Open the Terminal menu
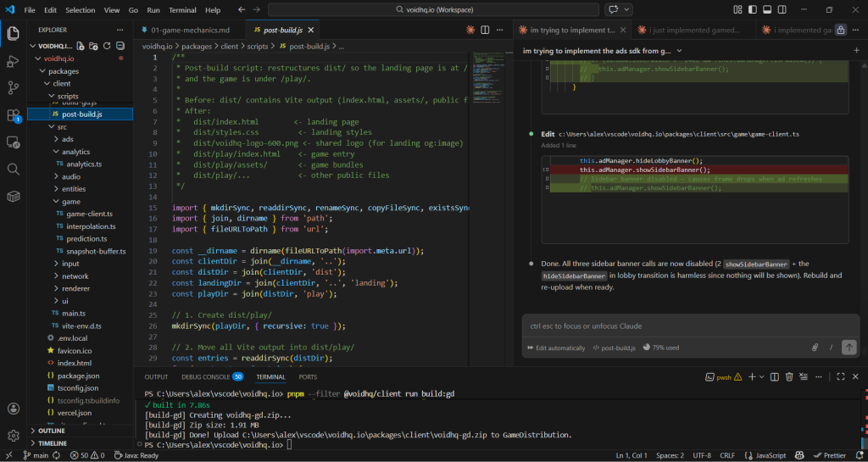The height and width of the screenshot is (462, 868). pyautogui.click(x=181, y=10)
